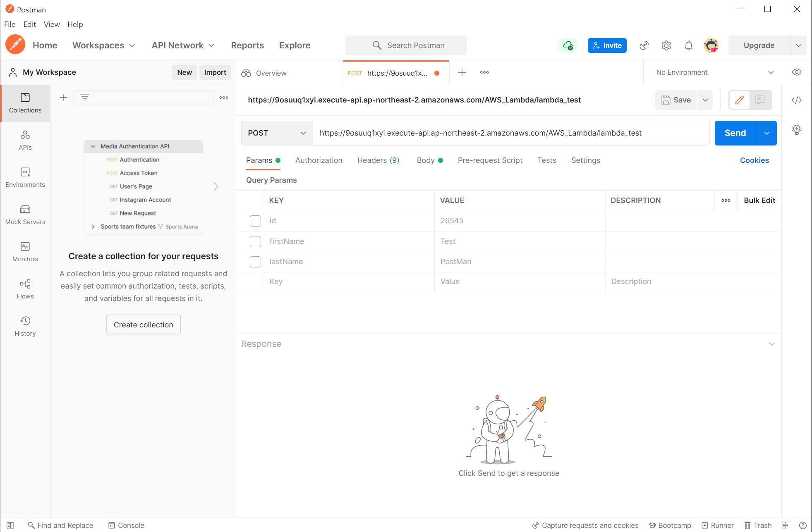Click the New button in workspace
This screenshot has height=532, width=812.
pos(184,72)
